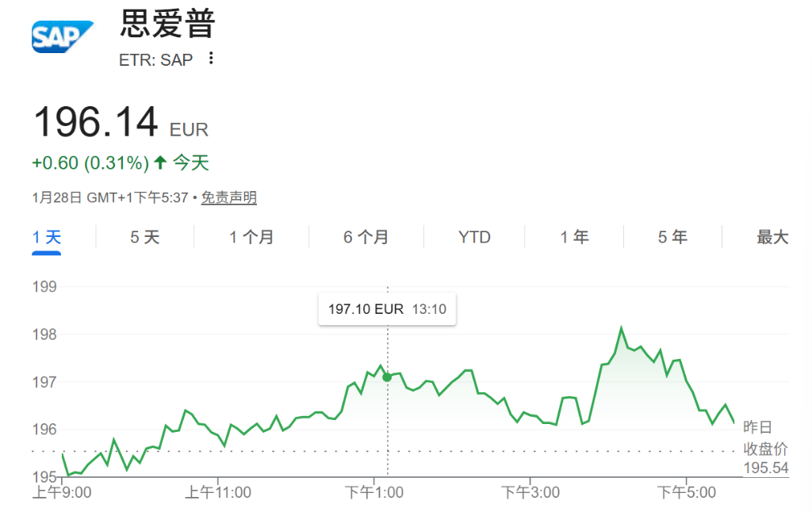Image resolution: width=812 pixels, height=512 pixels.
Task: Switch to the 5 天 chart tab
Action: tap(145, 237)
